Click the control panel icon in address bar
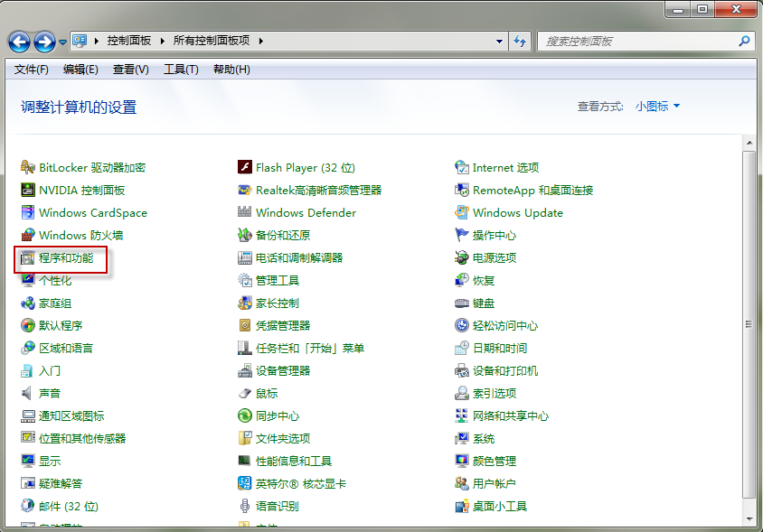This screenshot has height=532, width=763. 80,41
